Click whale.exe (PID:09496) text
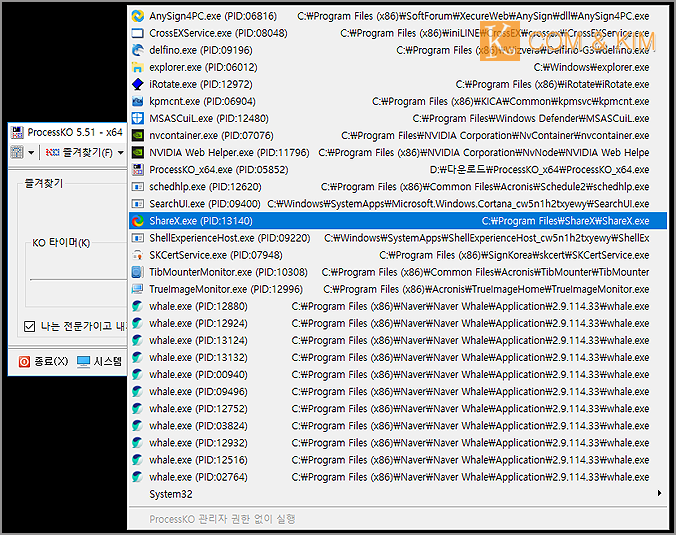Image resolution: width=676 pixels, height=535 pixels. click(198, 391)
